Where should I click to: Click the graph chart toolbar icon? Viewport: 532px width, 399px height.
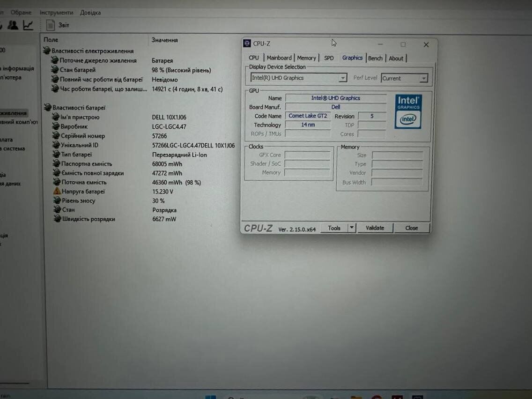coord(28,25)
